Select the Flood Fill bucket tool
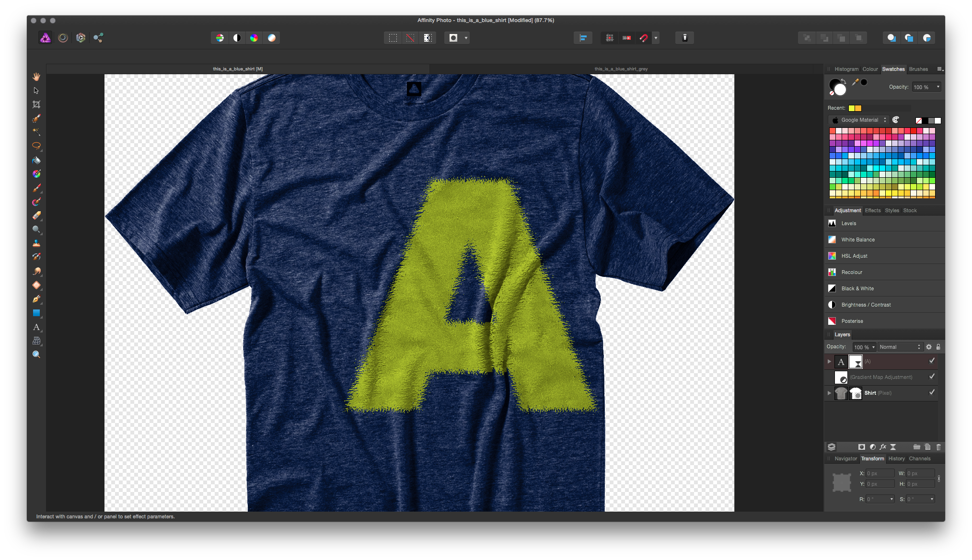Screen dimensions: 972x560 [36, 160]
